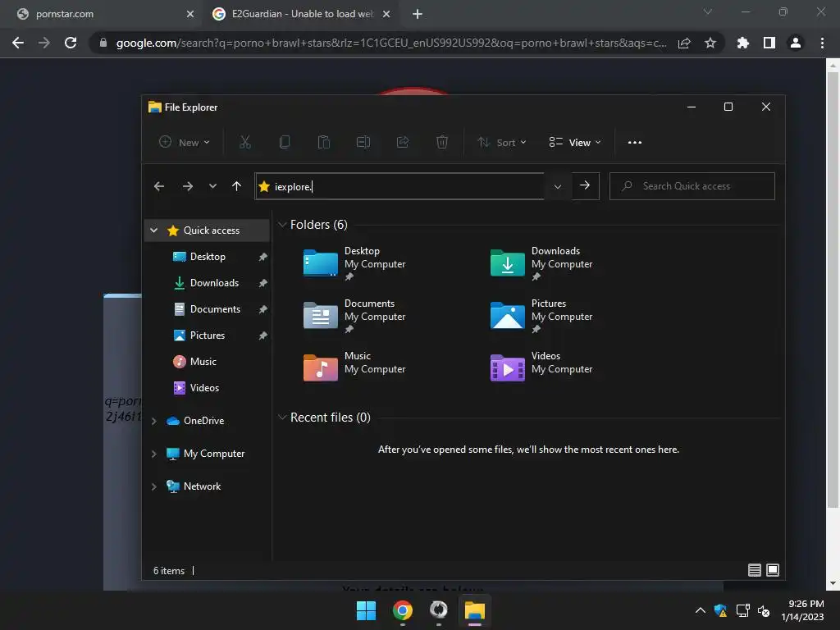The width and height of the screenshot is (840, 630).
Task: Collapse the Folders (6) group
Action: click(x=282, y=225)
